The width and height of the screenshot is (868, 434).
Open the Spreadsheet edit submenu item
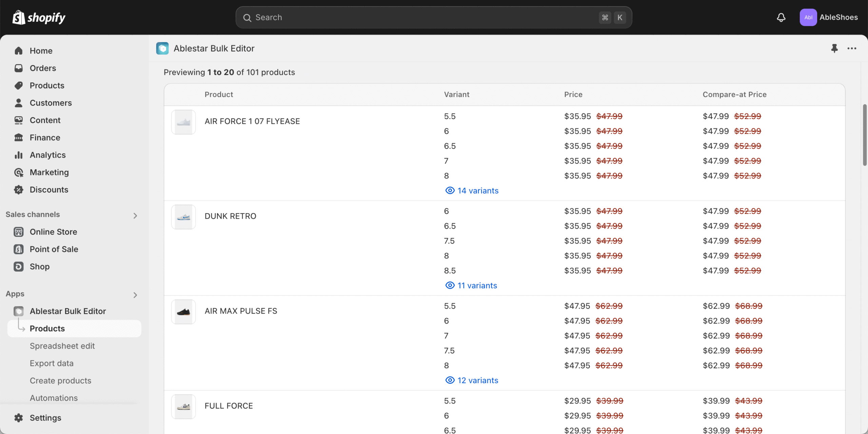click(62, 346)
